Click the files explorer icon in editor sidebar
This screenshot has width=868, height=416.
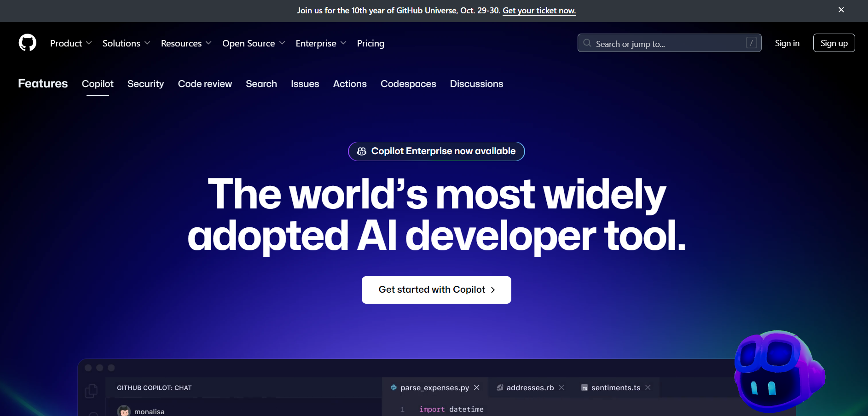[x=91, y=391]
